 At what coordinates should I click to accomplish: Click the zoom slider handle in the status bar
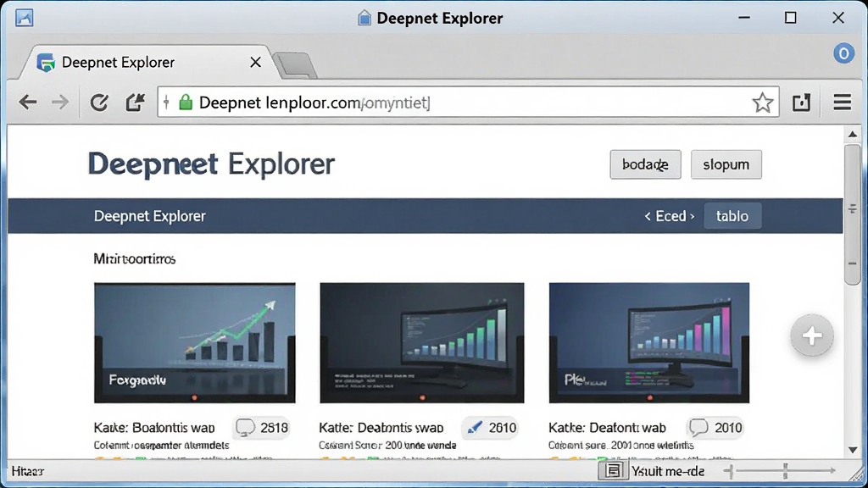pyautogui.click(x=785, y=471)
